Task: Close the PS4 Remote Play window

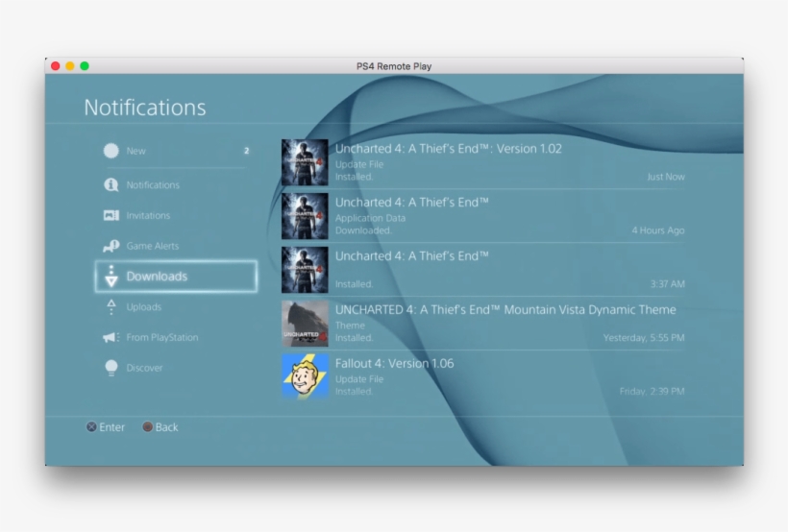Action: [x=56, y=66]
